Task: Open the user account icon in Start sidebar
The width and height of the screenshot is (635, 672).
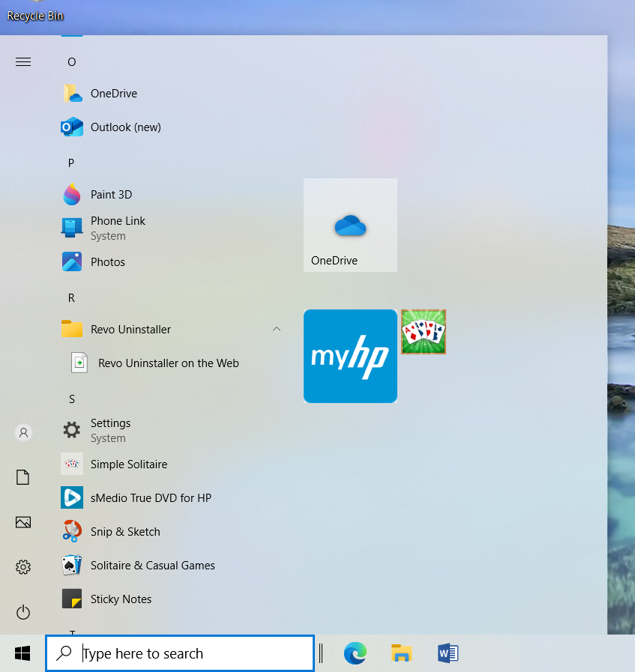Action: pyautogui.click(x=23, y=432)
